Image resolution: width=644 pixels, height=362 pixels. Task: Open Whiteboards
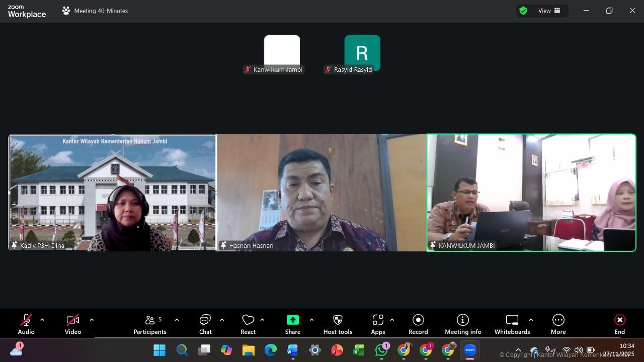tap(512, 324)
